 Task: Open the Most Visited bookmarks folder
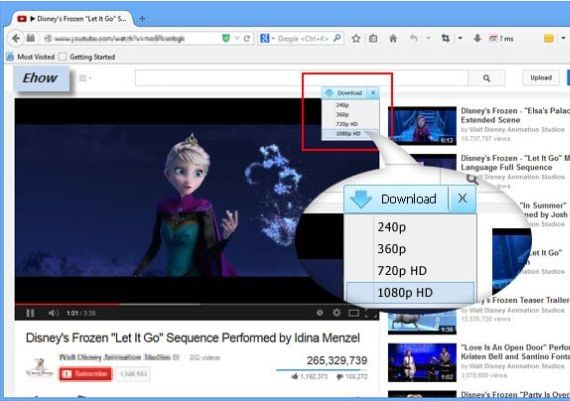[x=31, y=57]
